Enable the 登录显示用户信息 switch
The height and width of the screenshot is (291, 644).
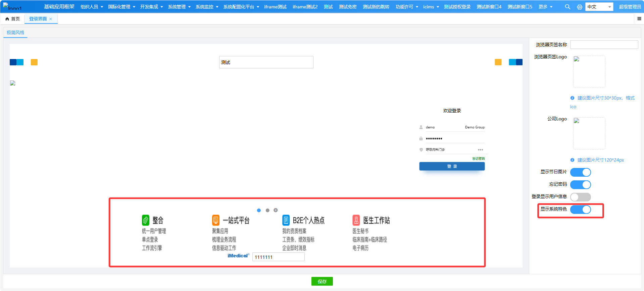coord(580,197)
